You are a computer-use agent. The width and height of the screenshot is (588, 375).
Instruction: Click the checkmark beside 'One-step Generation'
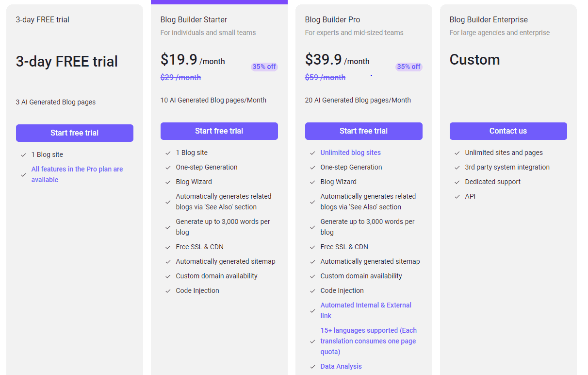pyautogui.click(x=168, y=167)
